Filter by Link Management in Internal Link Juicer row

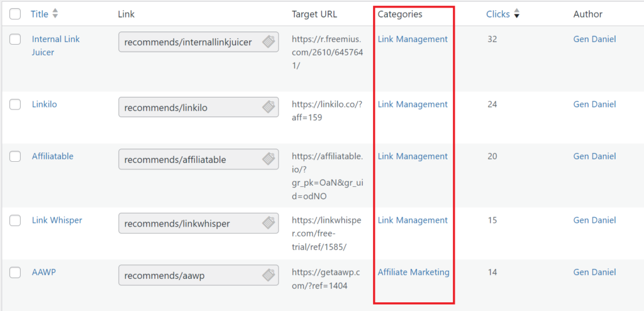point(413,39)
